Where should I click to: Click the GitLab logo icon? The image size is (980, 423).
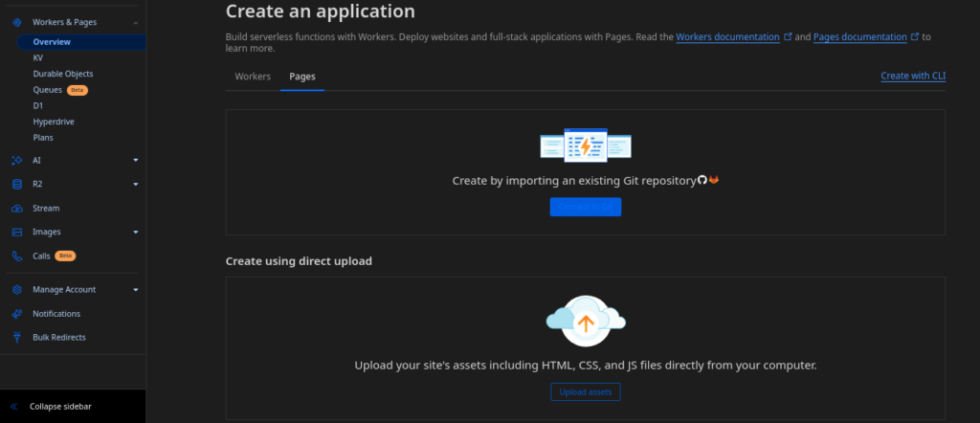coord(714,180)
